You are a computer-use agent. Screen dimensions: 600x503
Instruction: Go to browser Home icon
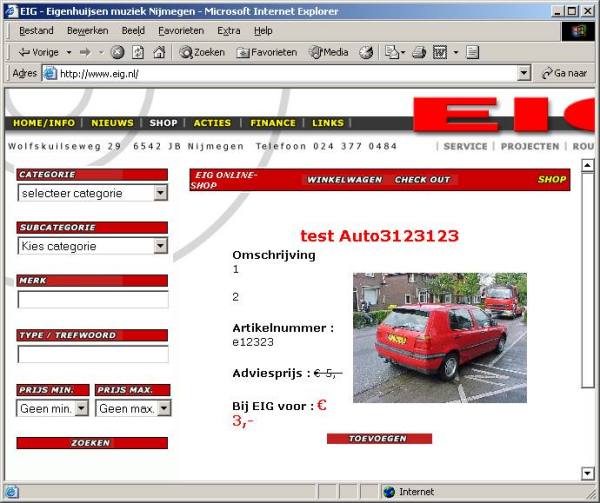tap(159, 52)
